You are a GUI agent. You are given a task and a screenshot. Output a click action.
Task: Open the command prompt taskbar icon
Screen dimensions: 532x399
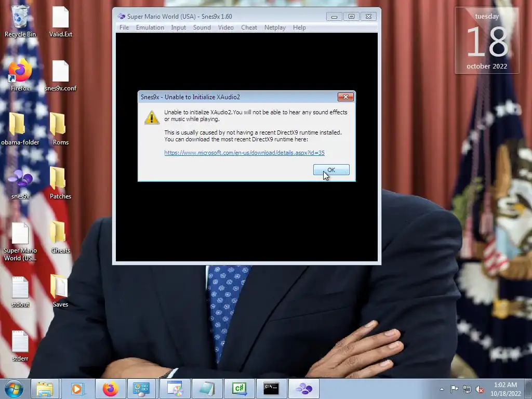[x=271, y=389]
